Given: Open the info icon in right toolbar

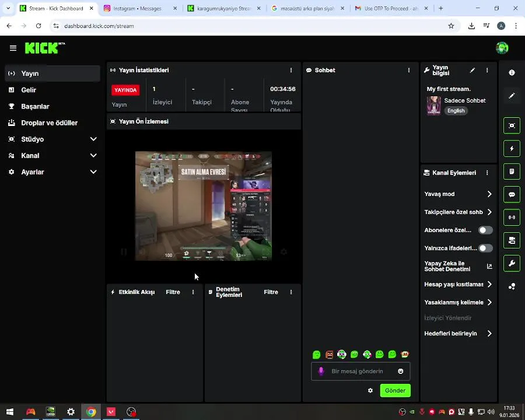Looking at the screenshot, I should [x=512, y=73].
